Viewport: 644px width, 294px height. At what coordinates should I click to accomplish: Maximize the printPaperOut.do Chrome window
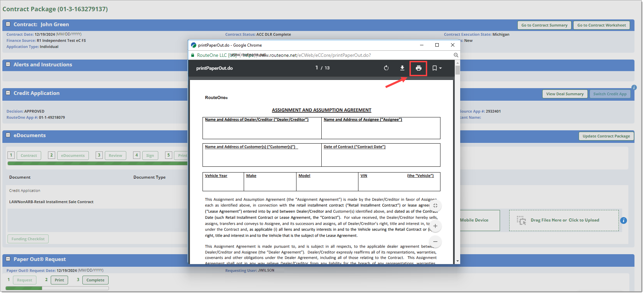point(437,45)
